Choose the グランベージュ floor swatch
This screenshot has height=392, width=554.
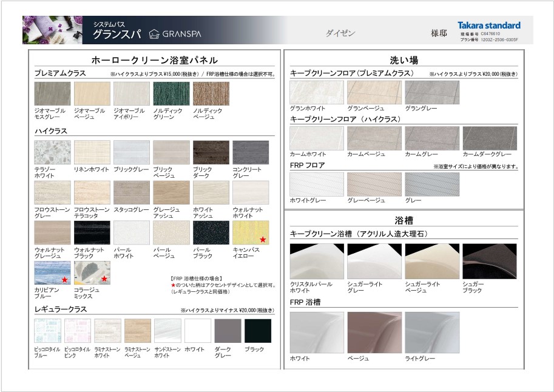[x=374, y=92]
